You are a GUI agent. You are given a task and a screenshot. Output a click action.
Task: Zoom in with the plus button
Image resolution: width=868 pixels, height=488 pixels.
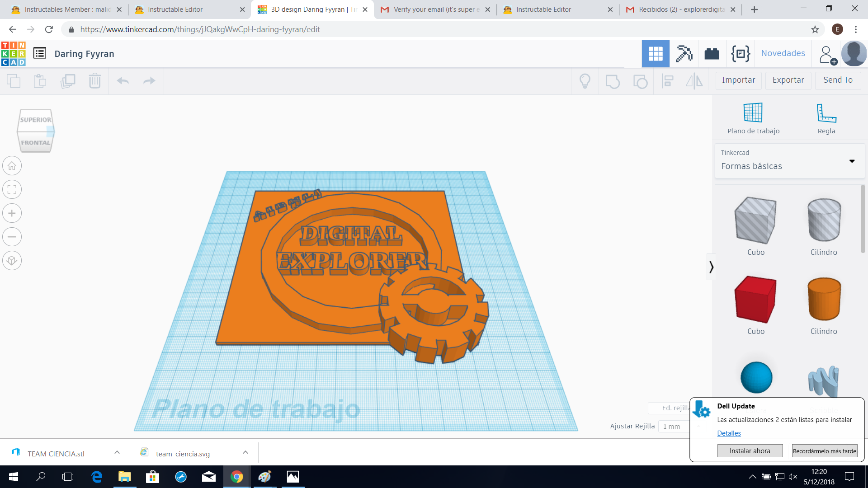pos(12,213)
